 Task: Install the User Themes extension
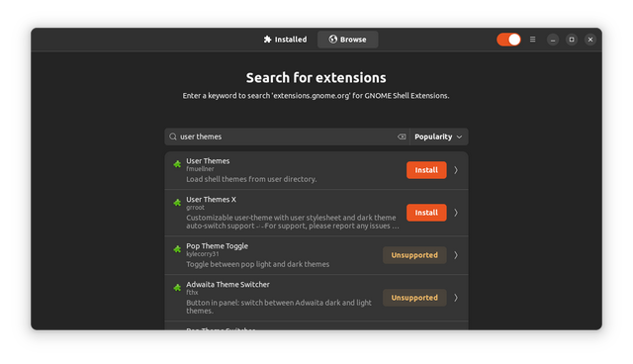426,170
